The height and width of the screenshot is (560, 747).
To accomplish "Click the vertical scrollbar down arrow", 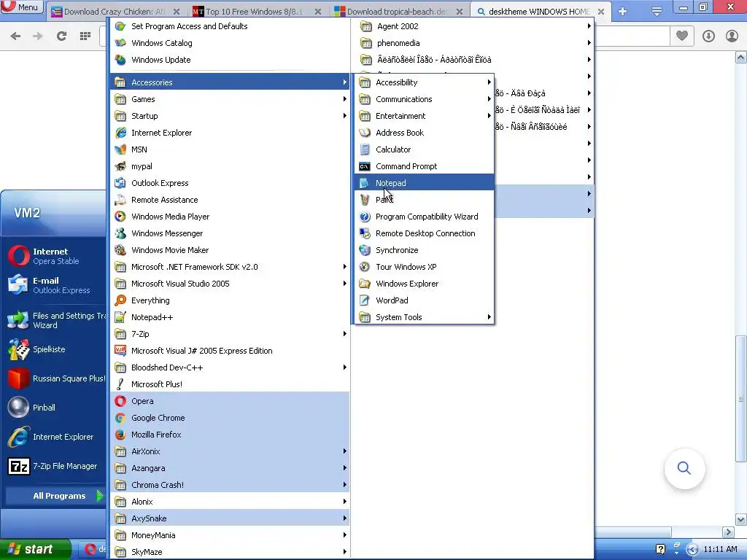I will pyautogui.click(x=741, y=519).
